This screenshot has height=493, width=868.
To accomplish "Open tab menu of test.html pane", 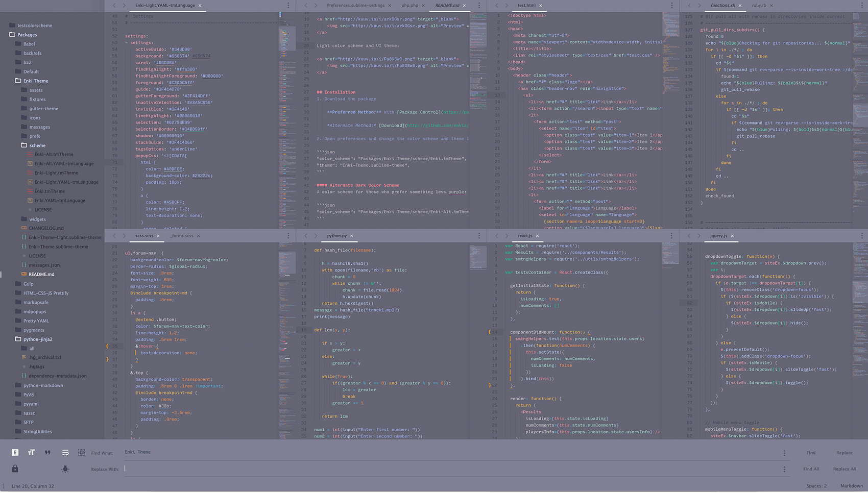I will tap(671, 6).
